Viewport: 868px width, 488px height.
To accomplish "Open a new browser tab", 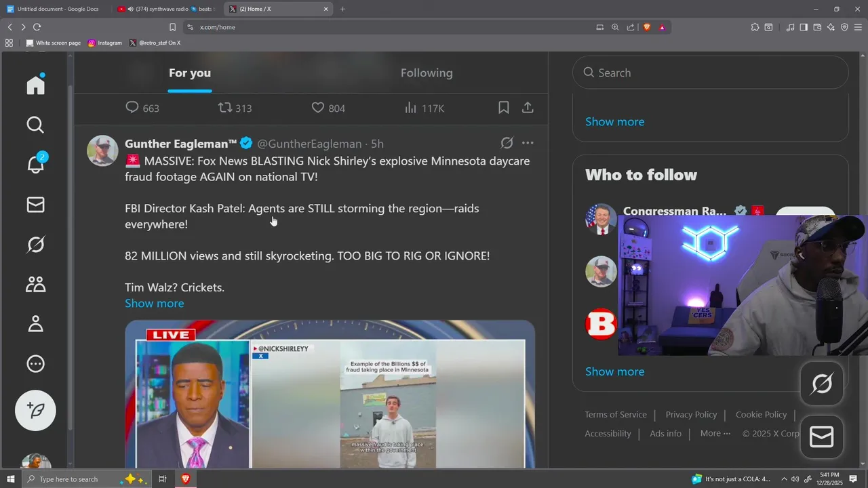I will [342, 9].
